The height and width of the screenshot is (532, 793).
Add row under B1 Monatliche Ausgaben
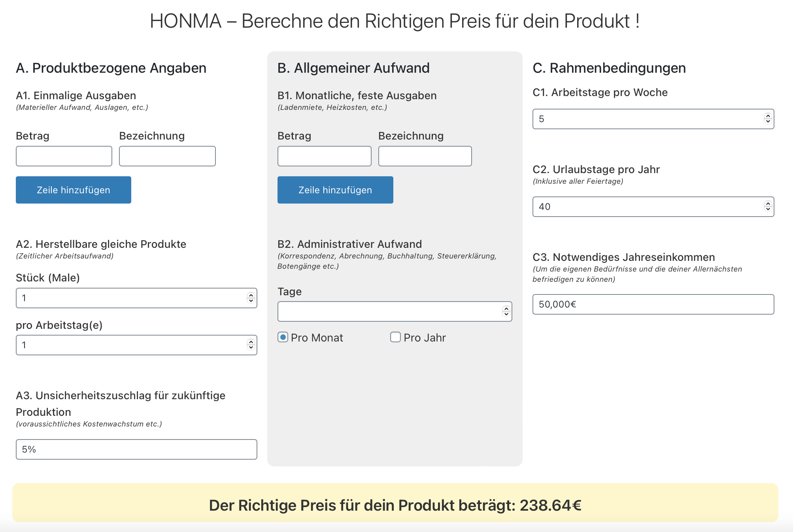click(335, 190)
